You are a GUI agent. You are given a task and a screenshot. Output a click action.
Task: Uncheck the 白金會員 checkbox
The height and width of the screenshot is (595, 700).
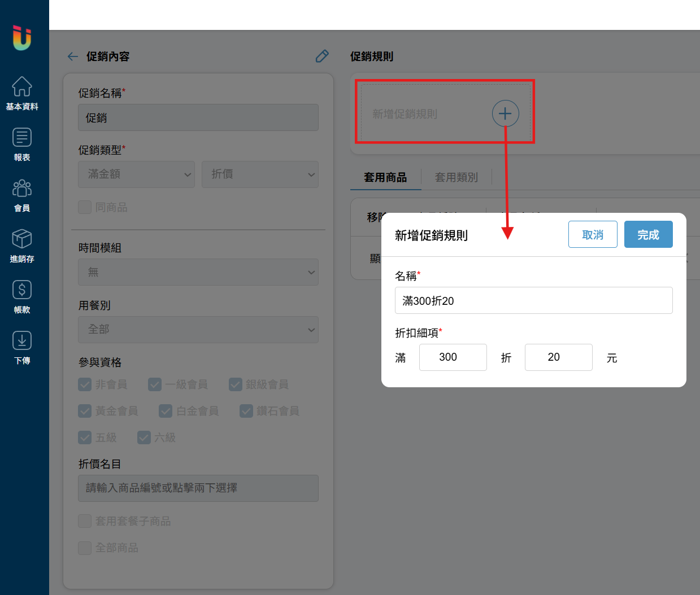(x=166, y=411)
